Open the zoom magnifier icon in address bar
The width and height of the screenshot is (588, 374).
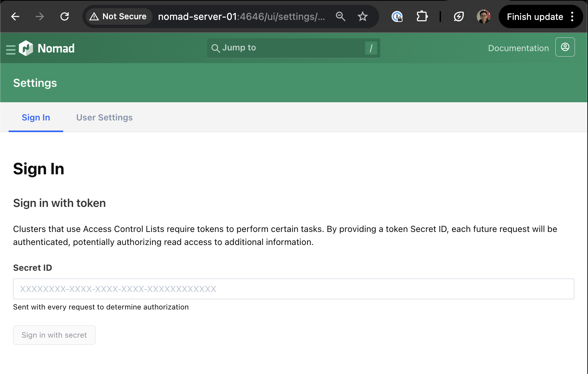pos(340,16)
